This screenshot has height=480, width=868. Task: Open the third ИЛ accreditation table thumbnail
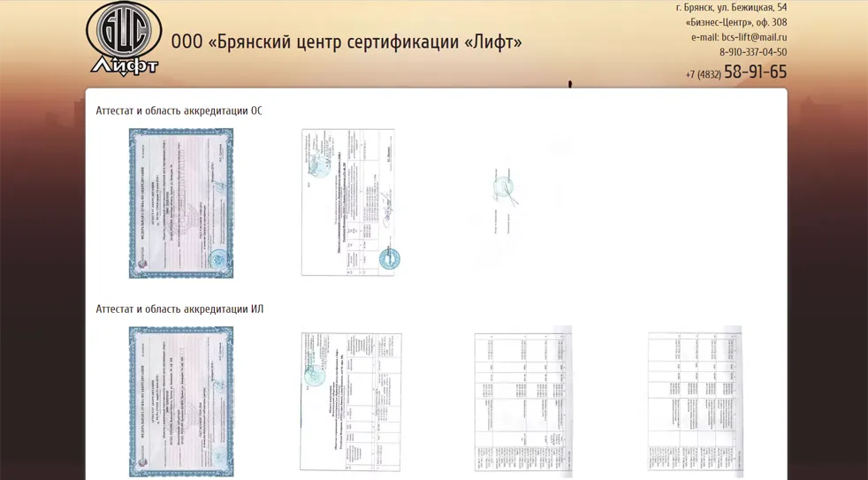(x=523, y=402)
